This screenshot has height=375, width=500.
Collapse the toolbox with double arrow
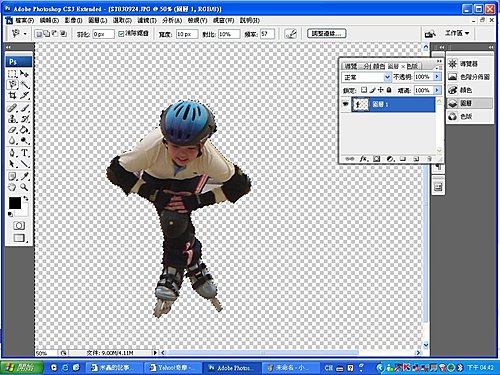(8, 48)
